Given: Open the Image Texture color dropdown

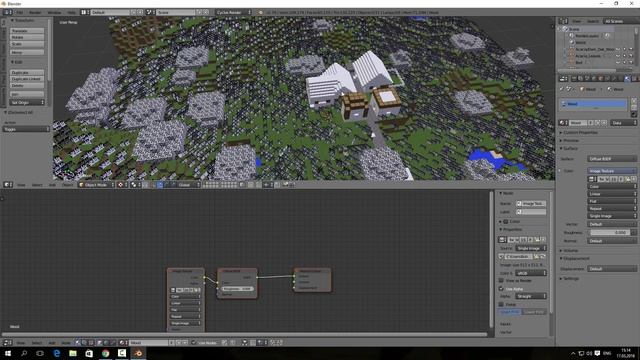Looking at the screenshot, I should click(x=612, y=171).
